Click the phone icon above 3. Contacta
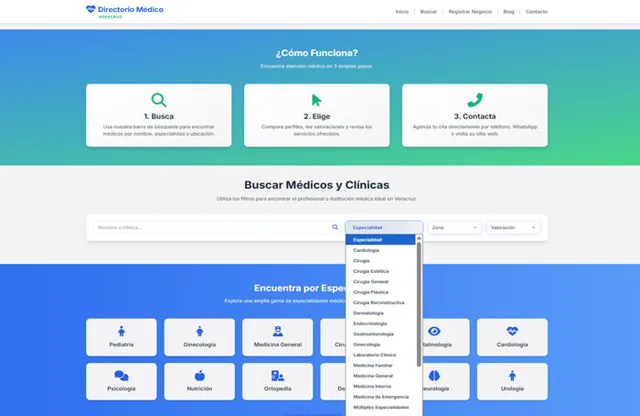The height and width of the screenshot is (416, 640). pyautogui.click(x=475, y=100)
